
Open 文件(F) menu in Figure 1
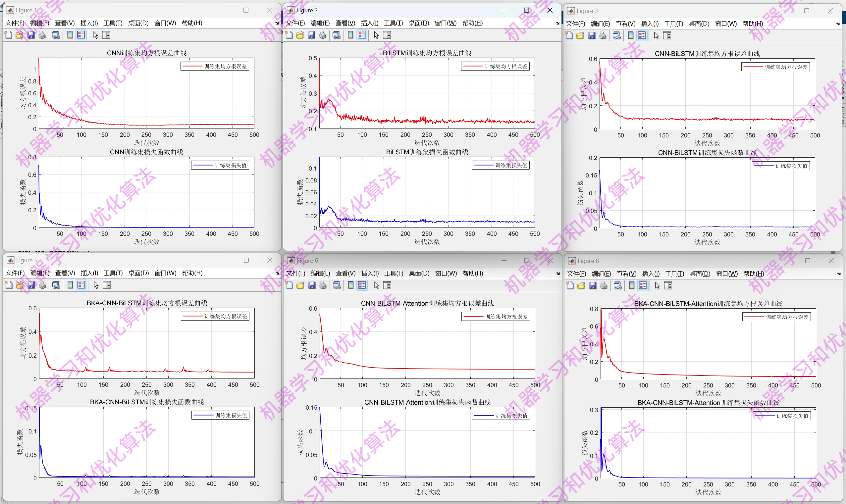click(x=15, y=23)
